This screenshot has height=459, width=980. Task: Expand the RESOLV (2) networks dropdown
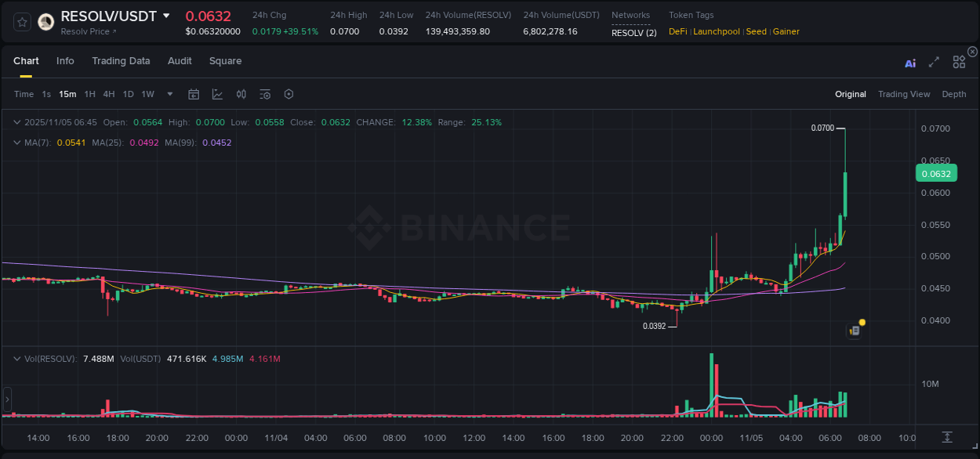tap(634, 33)
